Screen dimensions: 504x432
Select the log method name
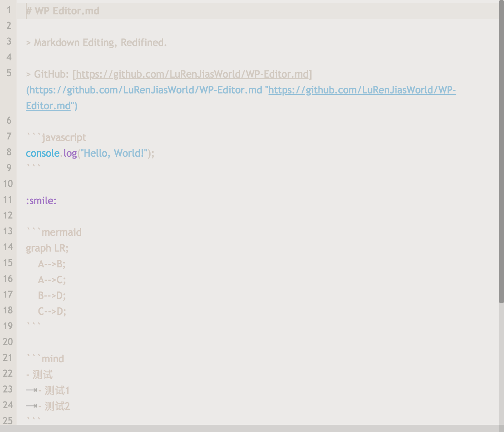70,153
